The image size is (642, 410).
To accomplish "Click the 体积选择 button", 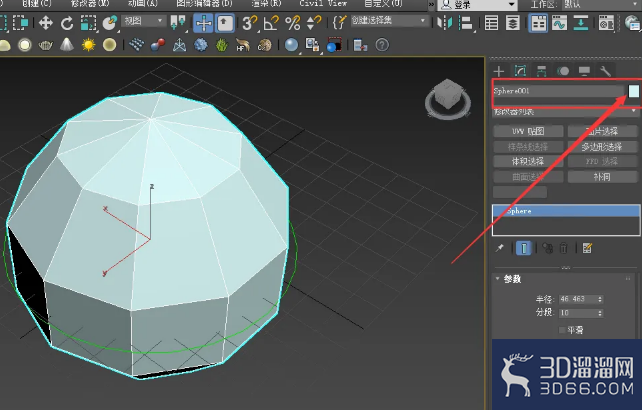I will [528, 161].
